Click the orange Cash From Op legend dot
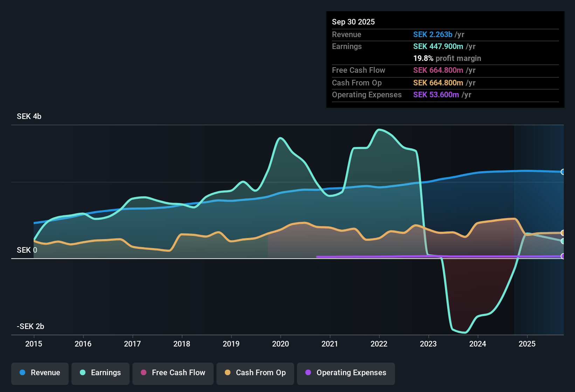Image resolution: width=575 pixels, height=392 pixels. pos(227,373)
